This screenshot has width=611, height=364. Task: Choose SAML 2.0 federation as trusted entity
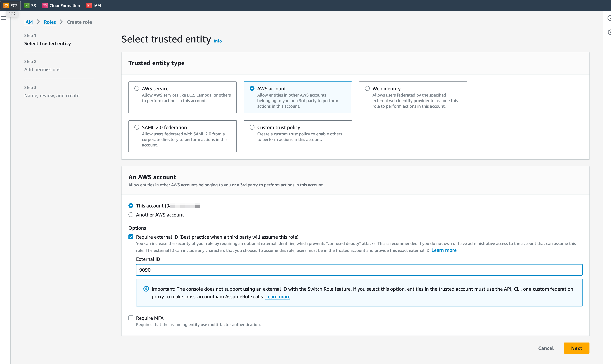[x=137, y=127]
